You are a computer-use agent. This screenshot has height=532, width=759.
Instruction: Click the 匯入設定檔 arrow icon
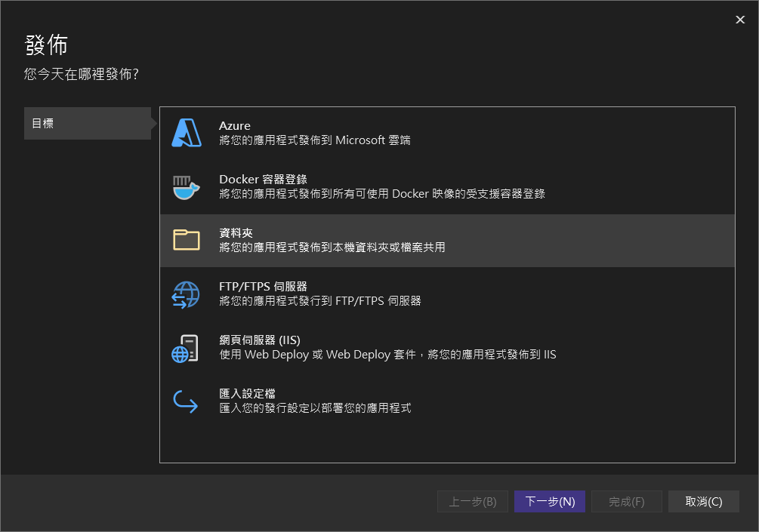[x=186, y=401]
